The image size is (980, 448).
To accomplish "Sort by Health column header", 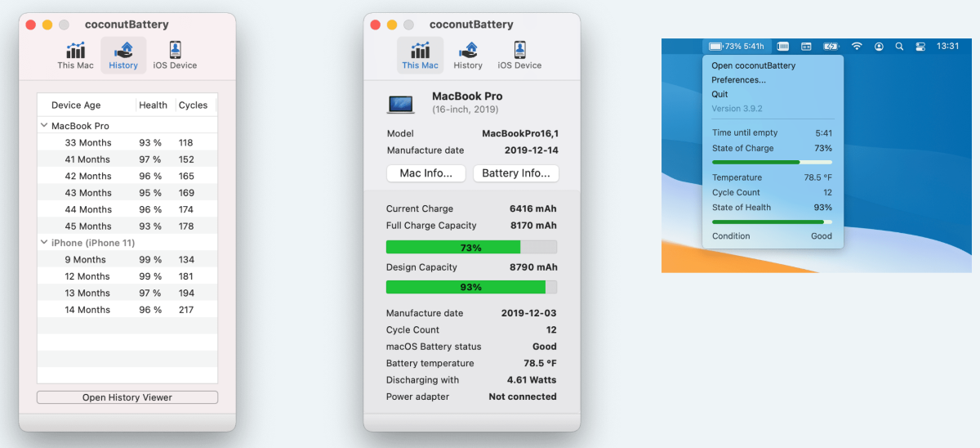I will (x=155, y=105).
